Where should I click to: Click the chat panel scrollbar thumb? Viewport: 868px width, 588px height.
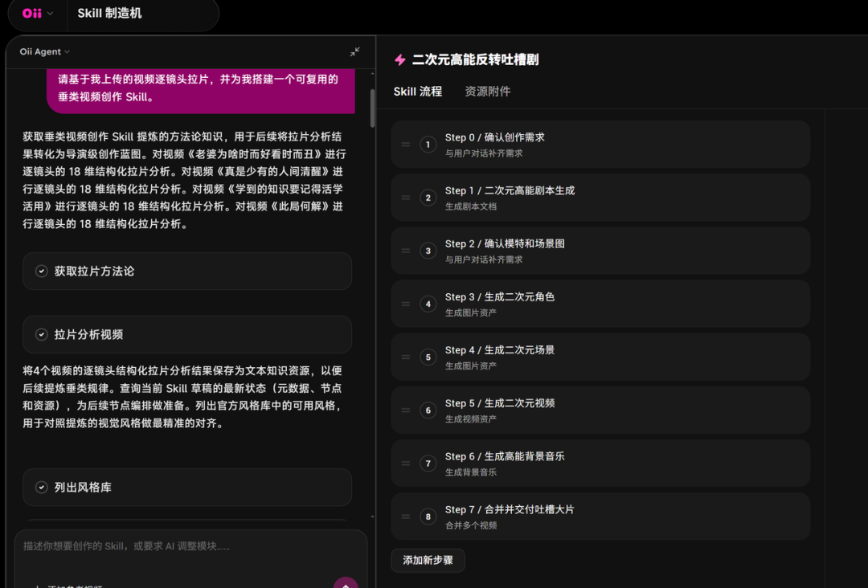[373, 108]
